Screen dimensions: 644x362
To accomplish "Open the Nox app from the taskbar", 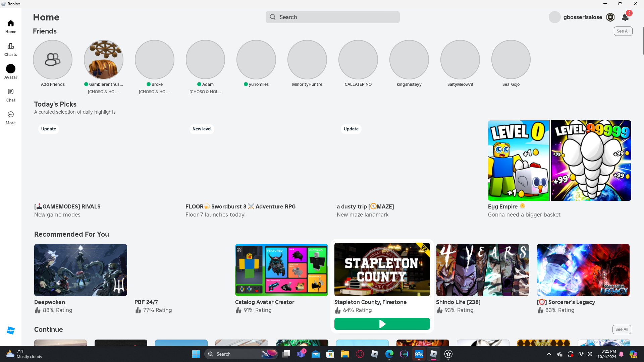I will (404, 354).
